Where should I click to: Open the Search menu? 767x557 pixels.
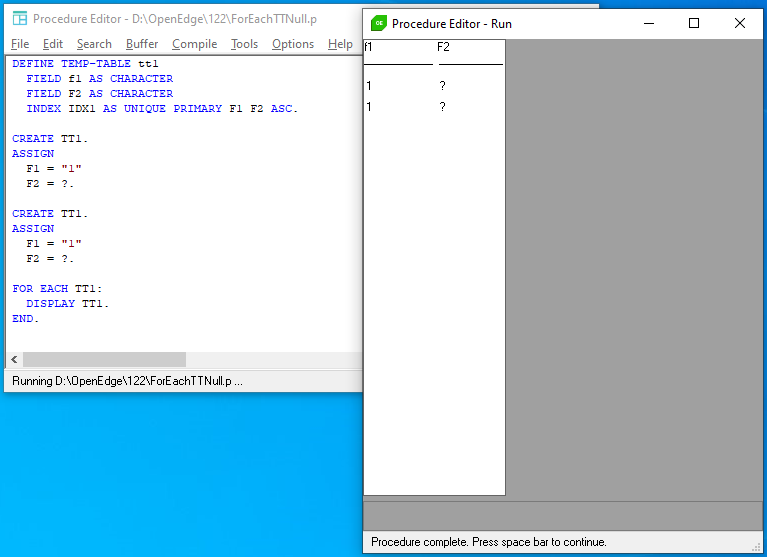click(94, 44)
